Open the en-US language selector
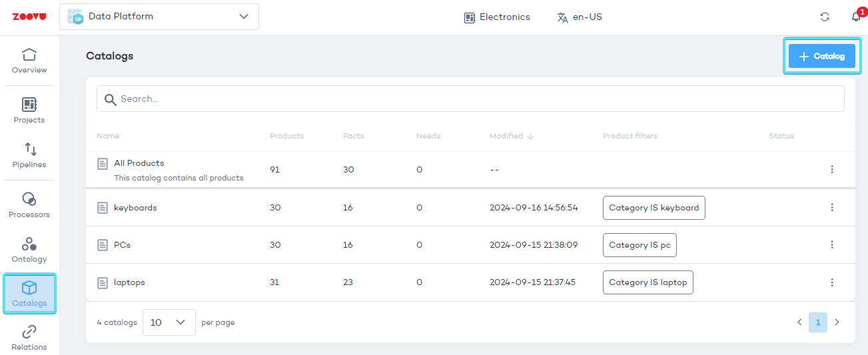 point(580,17)
